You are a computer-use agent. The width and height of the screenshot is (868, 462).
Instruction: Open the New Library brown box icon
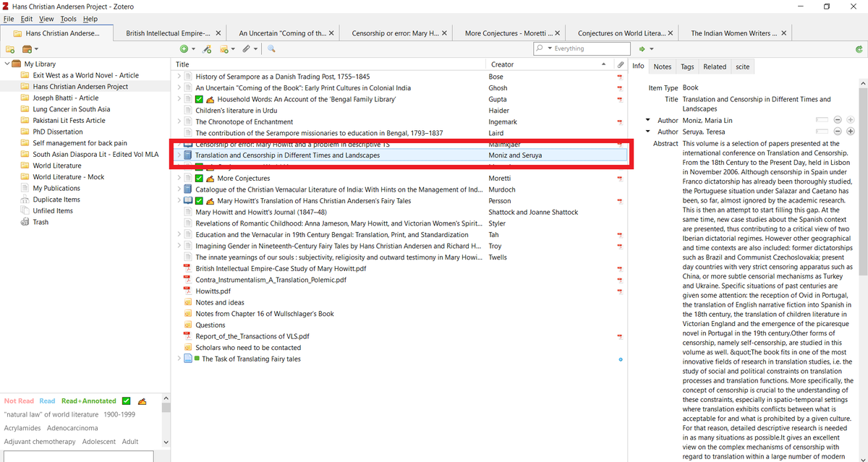(27, 49)
